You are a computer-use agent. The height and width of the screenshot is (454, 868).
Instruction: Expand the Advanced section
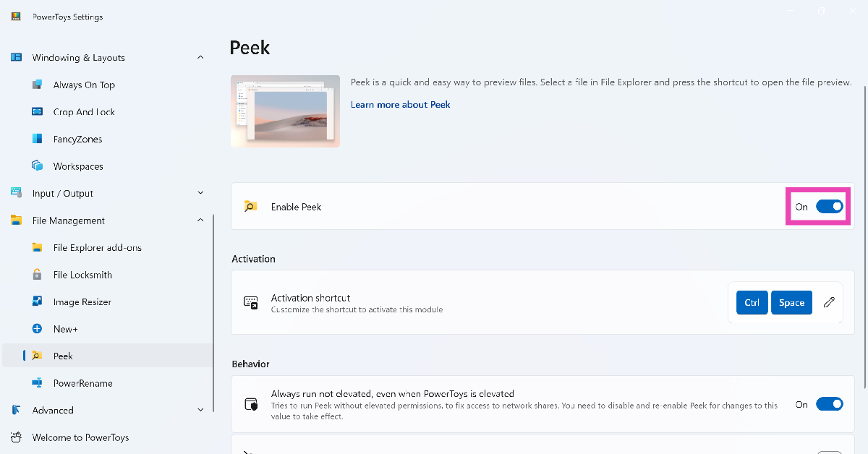(x=200, y=410)
